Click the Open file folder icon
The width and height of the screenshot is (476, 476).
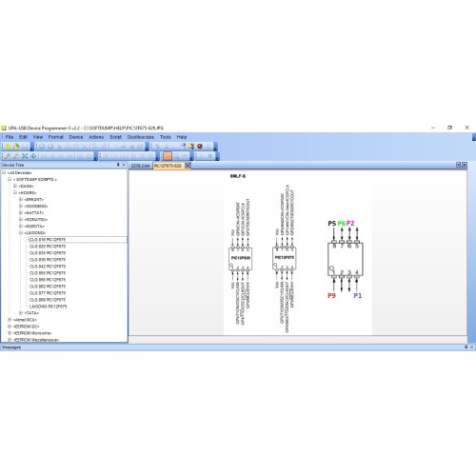(16, 147)
